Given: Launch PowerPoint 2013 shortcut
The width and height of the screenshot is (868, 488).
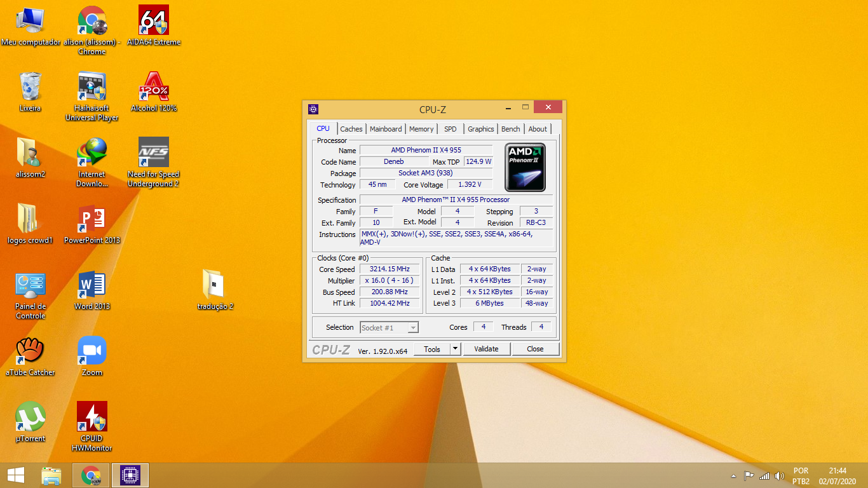Looking at the screenshot, I should [x=92, y=225].
